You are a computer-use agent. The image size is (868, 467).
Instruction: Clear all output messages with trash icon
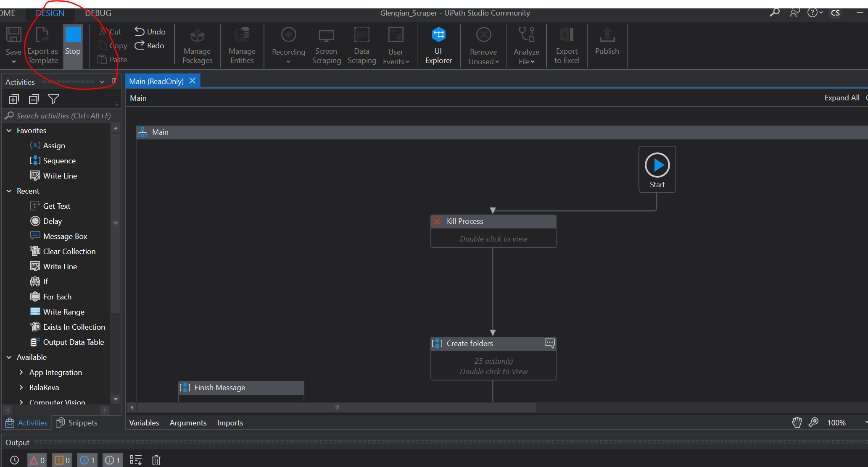[156, 460]
